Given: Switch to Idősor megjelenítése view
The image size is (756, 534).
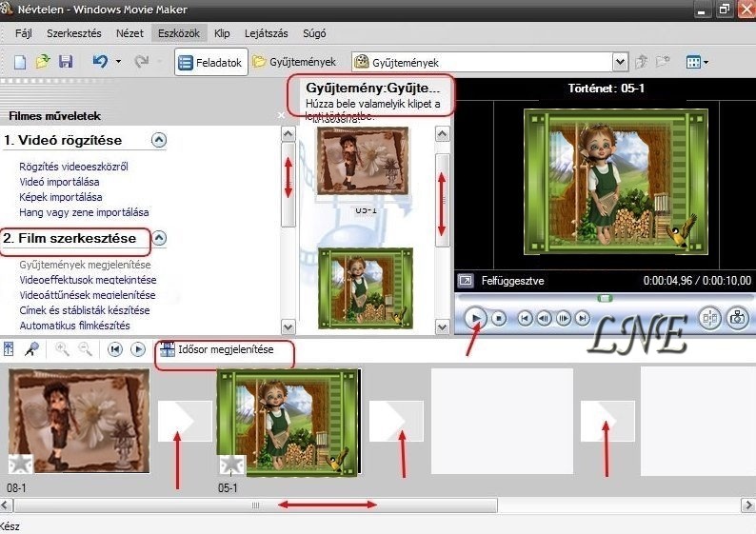Looking at the screenshot, I should point(217,349).
